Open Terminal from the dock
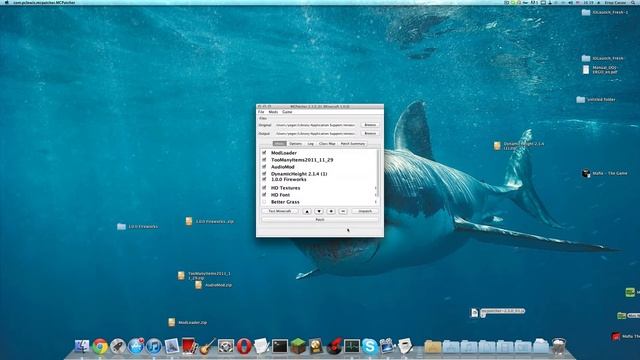Screen dimensions: 640x360 pos(280,347)
